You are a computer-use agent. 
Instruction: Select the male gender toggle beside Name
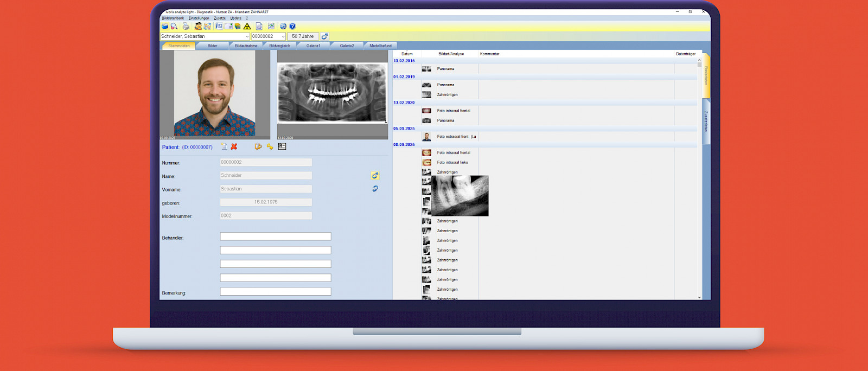click(x=375, y=176)
